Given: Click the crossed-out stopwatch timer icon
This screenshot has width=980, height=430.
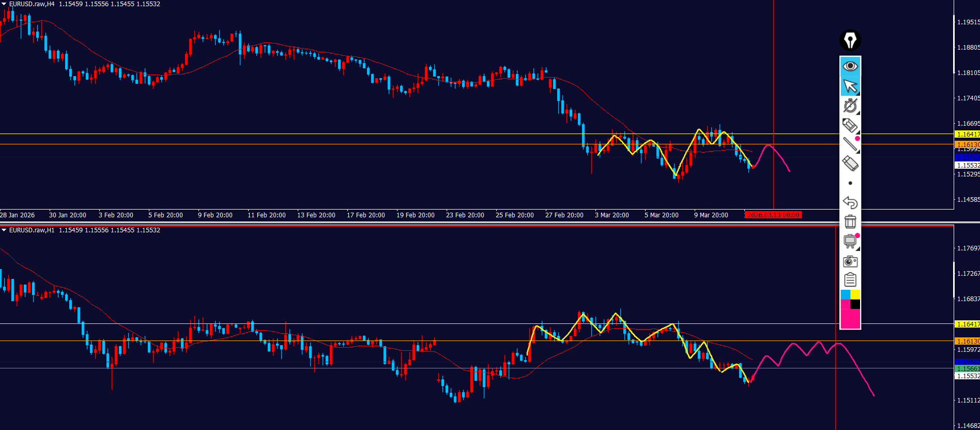Looking at the screenshot, I should 850,106.
